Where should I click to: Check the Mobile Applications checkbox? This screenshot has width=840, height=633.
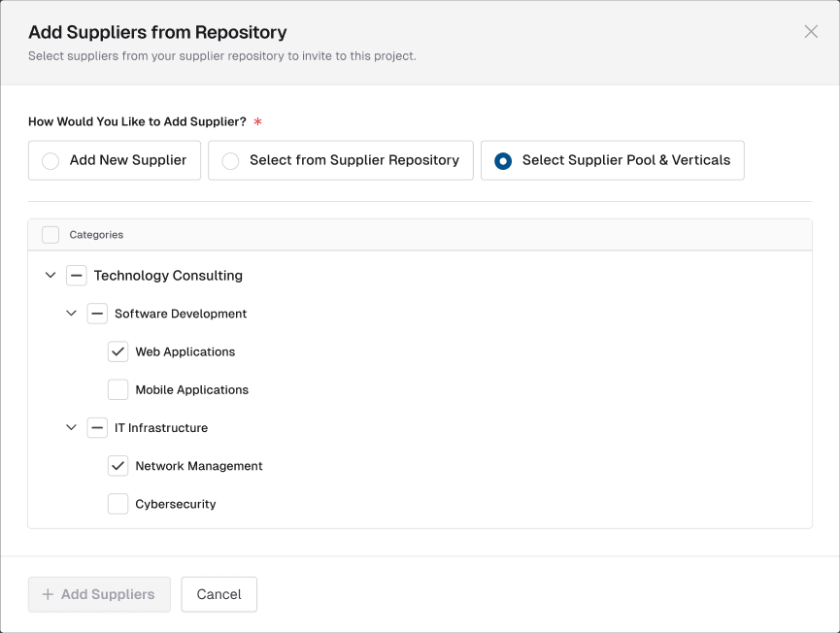pyautogui.click(x=118, y=389)
